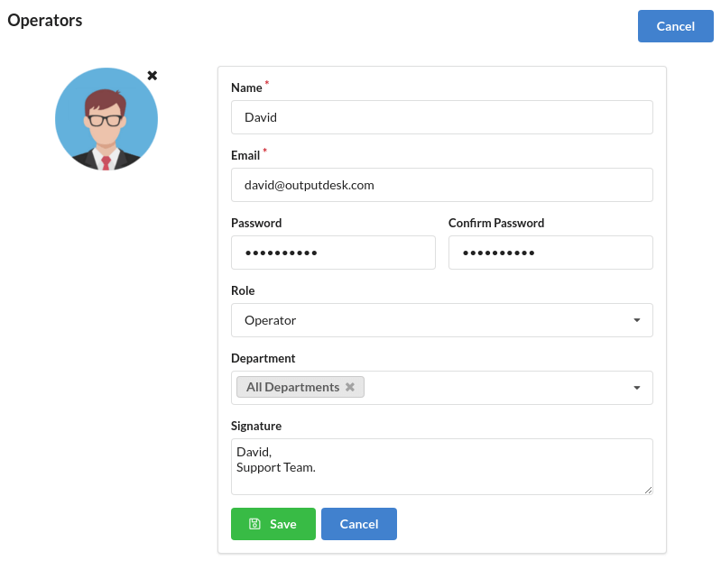Focus the Password field

pos(333,253)
